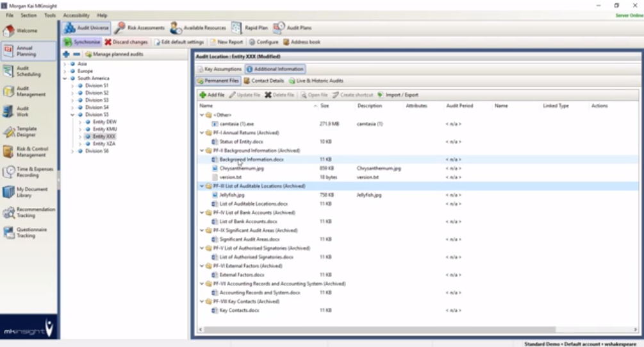The width and height of the screenshot is (644, 347).
Task: Open the Audit Universe view
Action: pos(87,28)
